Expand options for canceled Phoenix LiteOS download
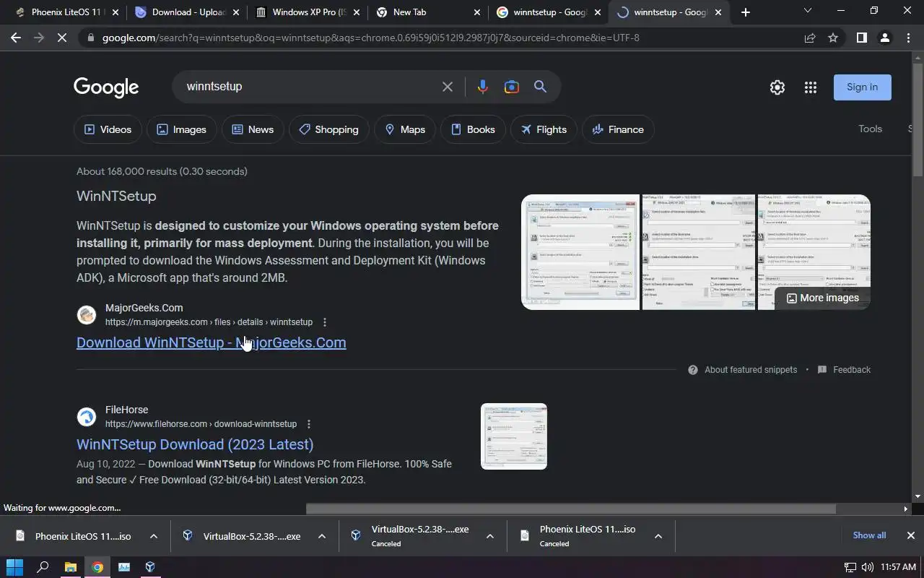 click(x=658, y=536)
